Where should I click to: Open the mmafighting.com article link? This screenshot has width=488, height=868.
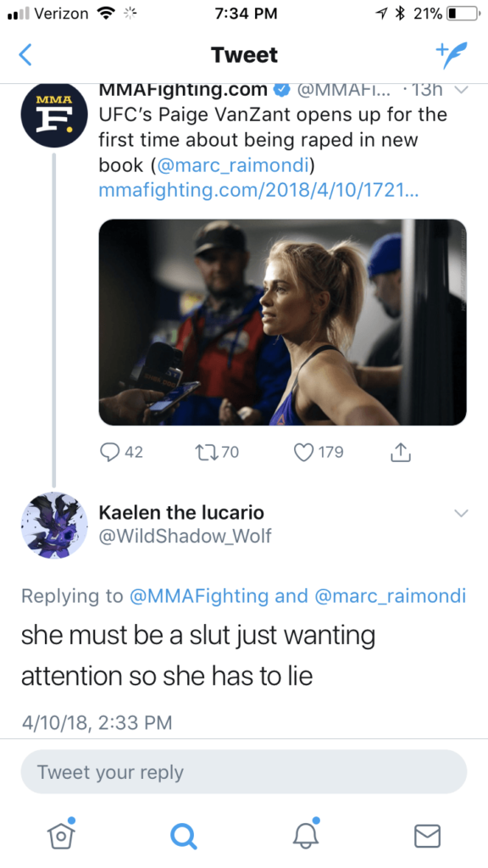point(258,191)
